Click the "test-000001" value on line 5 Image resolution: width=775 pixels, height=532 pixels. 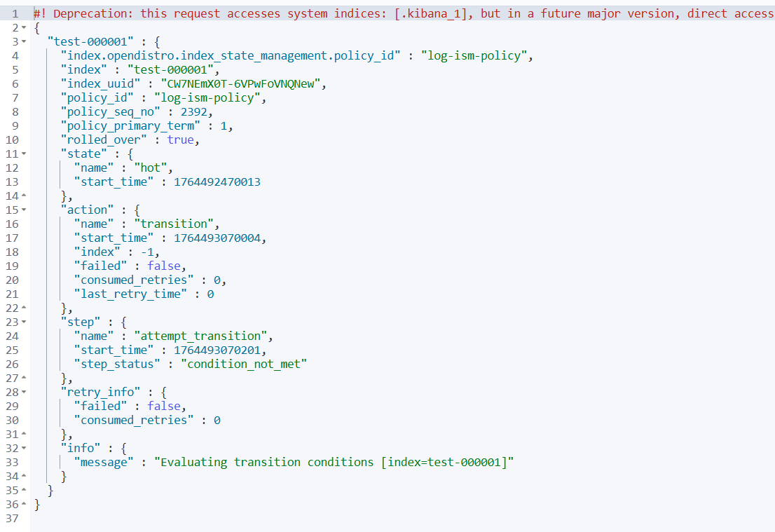coord(170,69)
